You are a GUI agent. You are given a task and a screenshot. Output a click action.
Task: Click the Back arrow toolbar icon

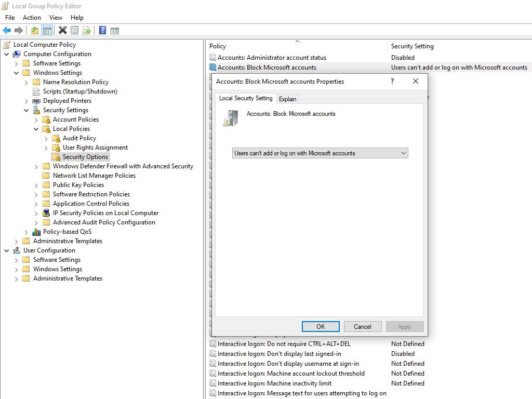[x=7, y=31]
